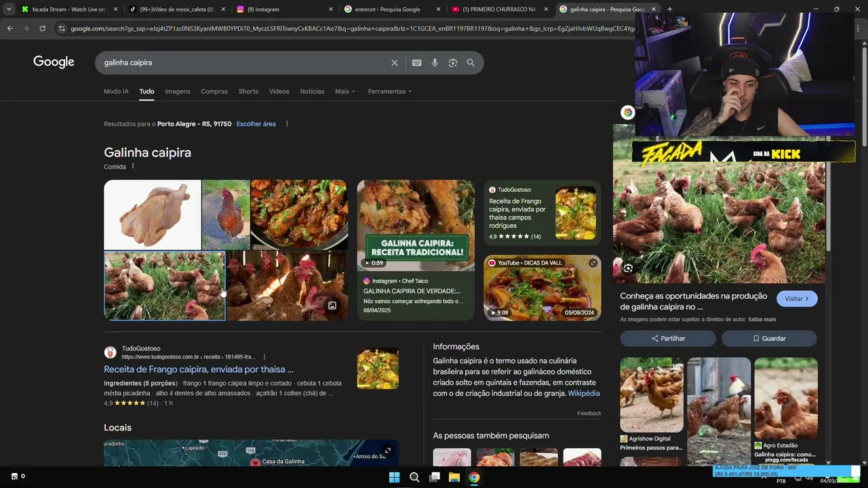Screen dimensions: 868x488
Task: Switch to Vídeos tab
Action: (x=279, y=91)
